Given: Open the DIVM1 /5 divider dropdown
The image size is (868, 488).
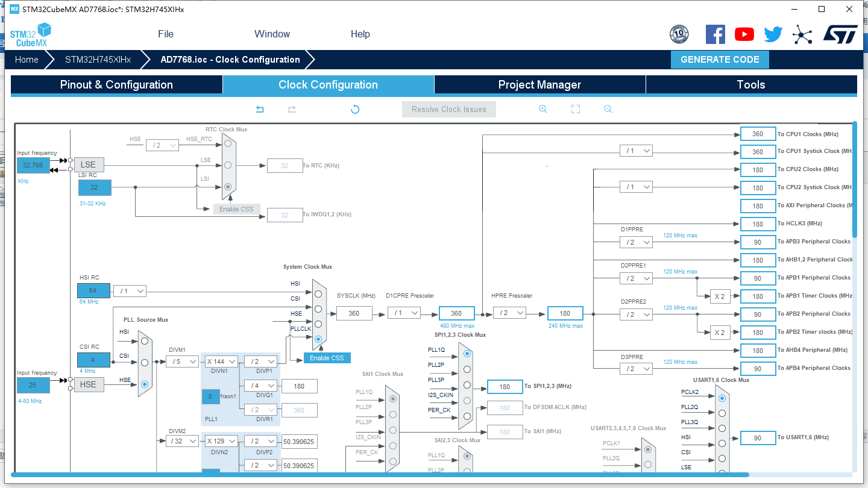Looking at the screenshot, I should pyautogui.click(x=182, y=361).
